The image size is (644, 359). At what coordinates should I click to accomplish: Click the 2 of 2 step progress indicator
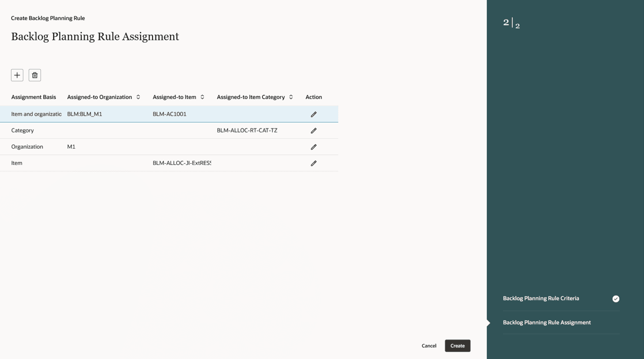(512, 22)
